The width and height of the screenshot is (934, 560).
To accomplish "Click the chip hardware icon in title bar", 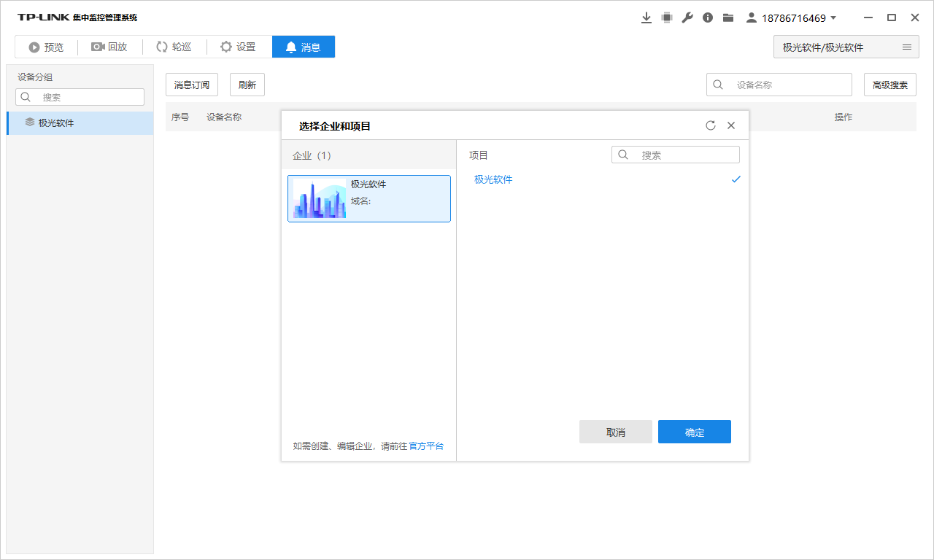I will [x=667, y=17].
